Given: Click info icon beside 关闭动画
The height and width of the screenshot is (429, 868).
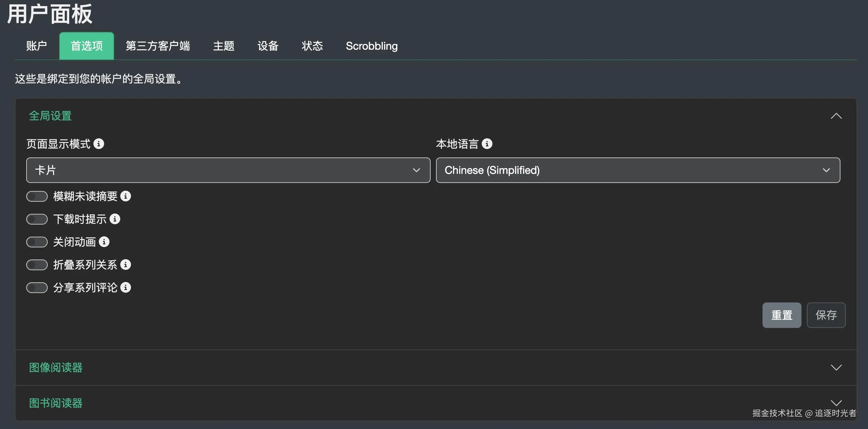Looking at the screenshot, I should point(104,242).
